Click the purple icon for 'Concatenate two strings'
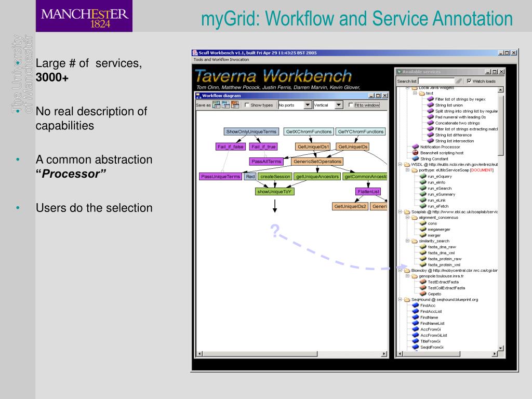Viewport: 532px width, 399px height. (430, 123)
